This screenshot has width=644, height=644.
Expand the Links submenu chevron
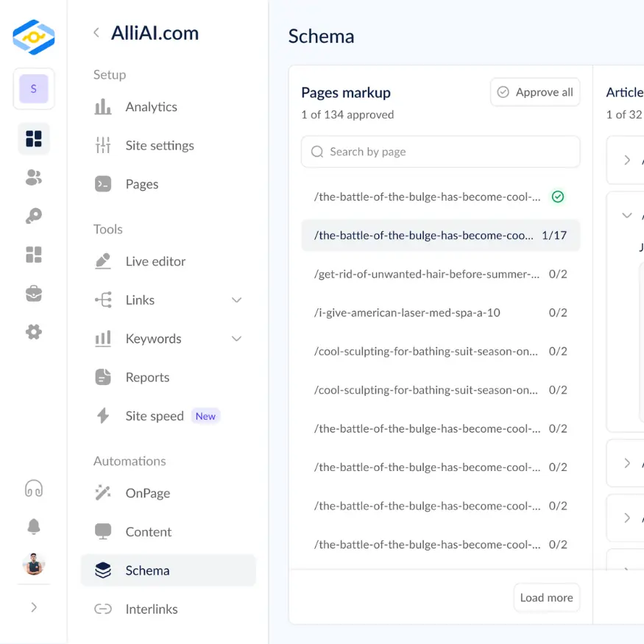click(236, 300)
